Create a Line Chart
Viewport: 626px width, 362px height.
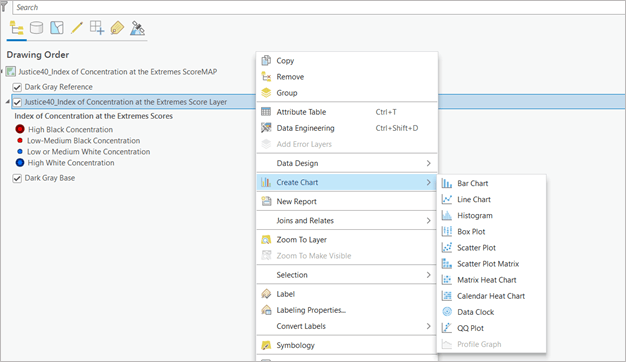pyautogui.click(x=491, y=200)
